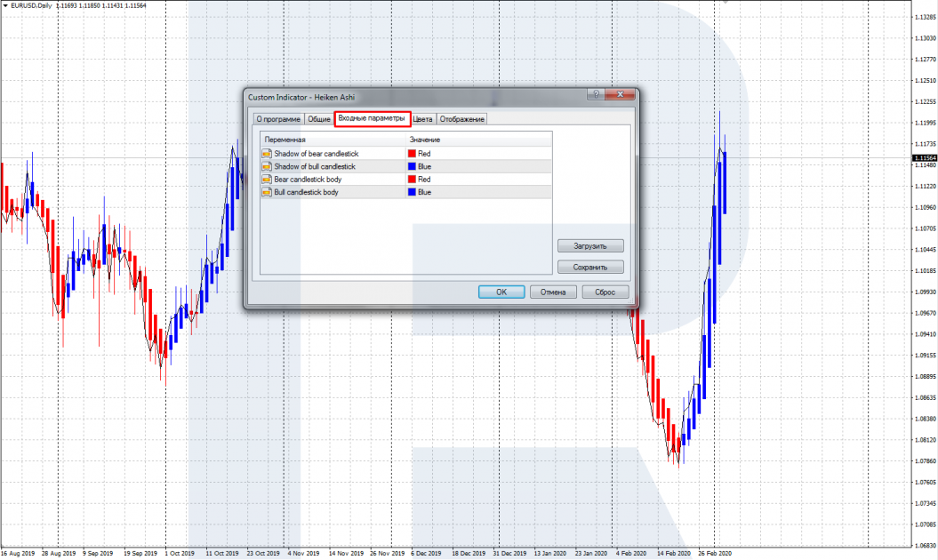
Task: Open the 'О программе' tab
Action: tap(278, 119)
